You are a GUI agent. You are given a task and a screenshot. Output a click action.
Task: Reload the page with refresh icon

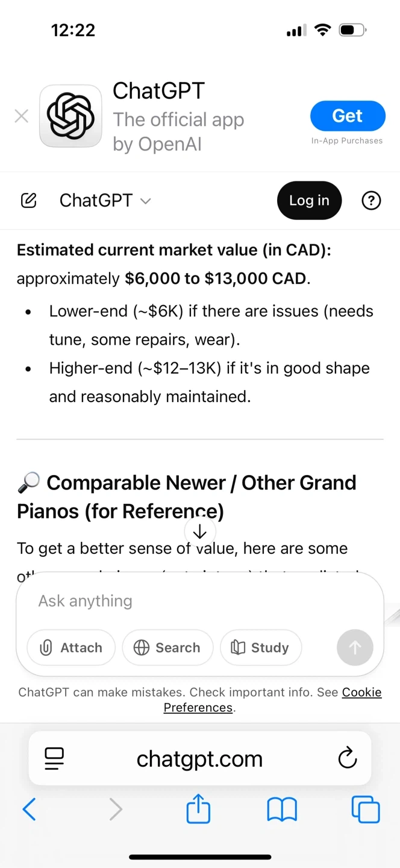pos(348,758)
